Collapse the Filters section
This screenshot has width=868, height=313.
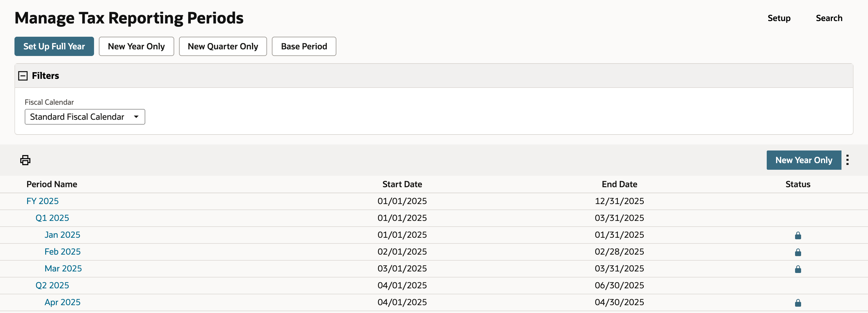tap(23, 76)
